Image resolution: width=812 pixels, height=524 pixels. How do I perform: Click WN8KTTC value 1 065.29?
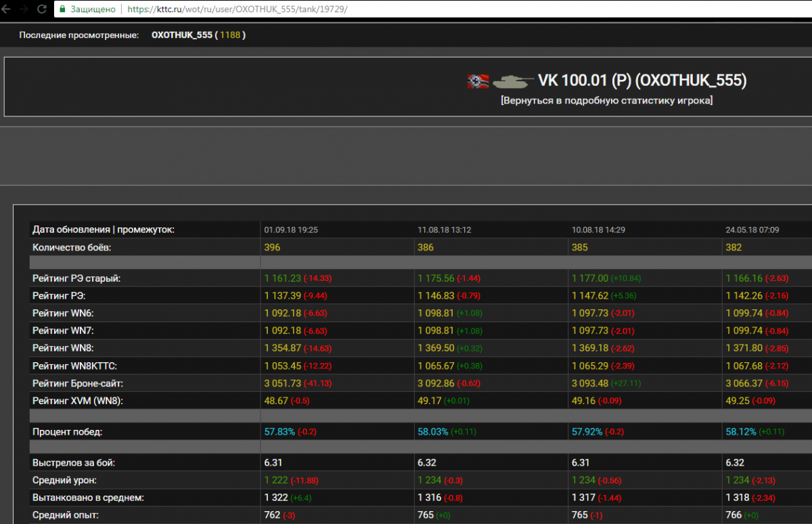pos(590,366)
